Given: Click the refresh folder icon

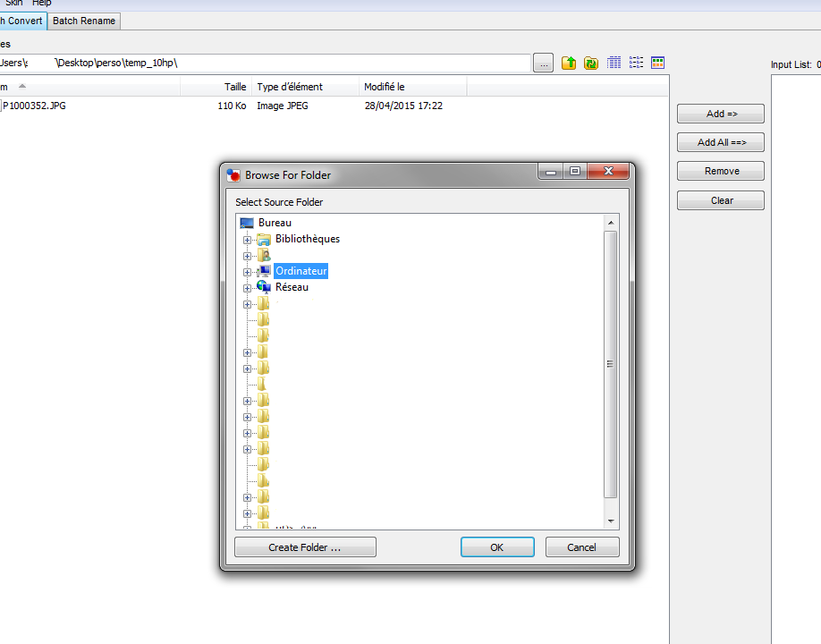Looking at the screenshot, I should pyautogui.click(x=591, y=63).
